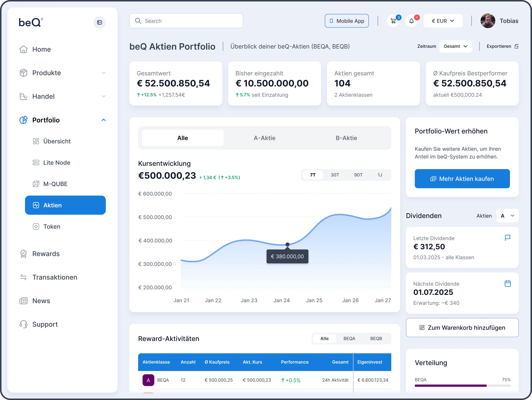
Task: Click calendar icon on Nächste Dividende card
Action: 507,284
